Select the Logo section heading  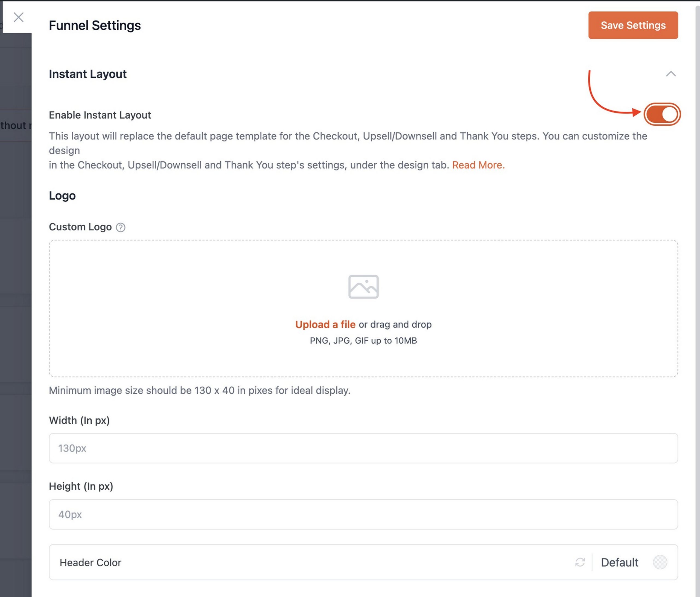point(62,195)
